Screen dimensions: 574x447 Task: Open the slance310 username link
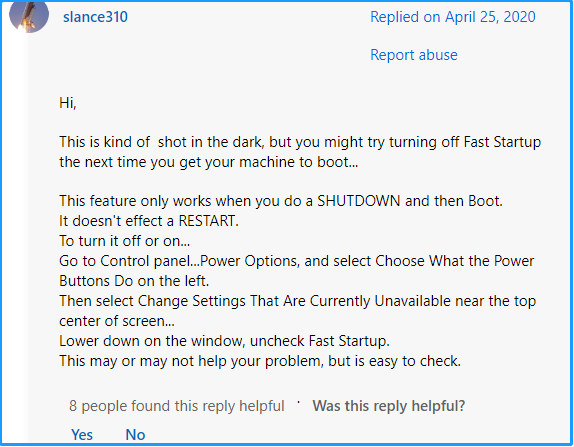coord(95,17)
